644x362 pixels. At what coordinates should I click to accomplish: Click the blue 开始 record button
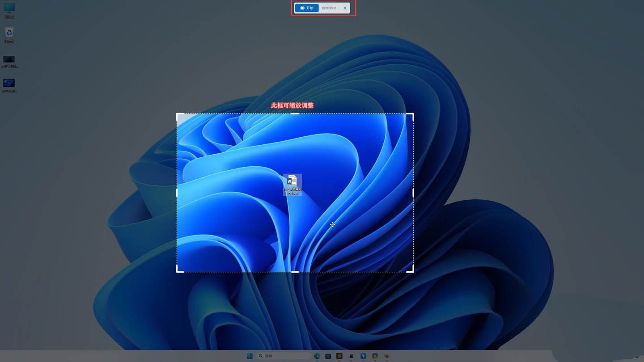[307, 8]
